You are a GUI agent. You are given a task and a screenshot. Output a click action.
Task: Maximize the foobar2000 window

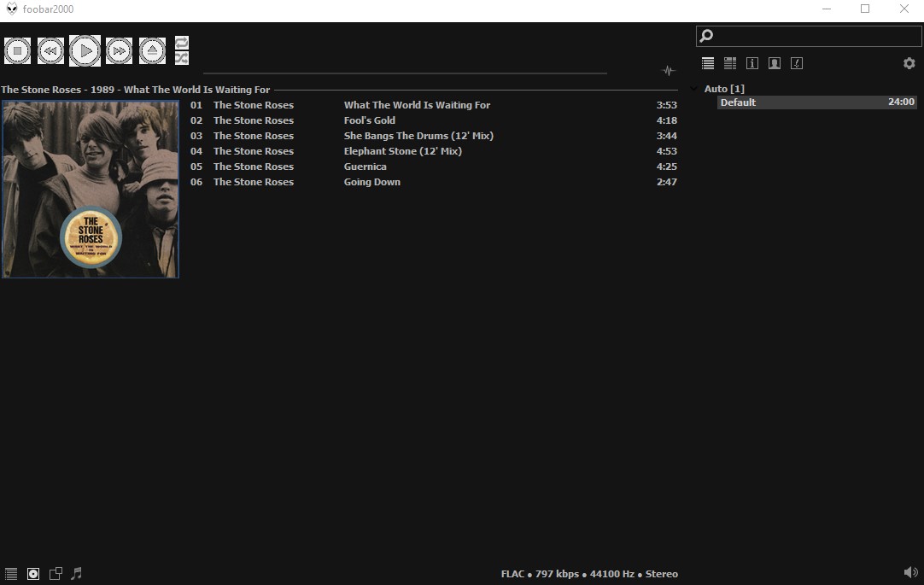[865, 9]
